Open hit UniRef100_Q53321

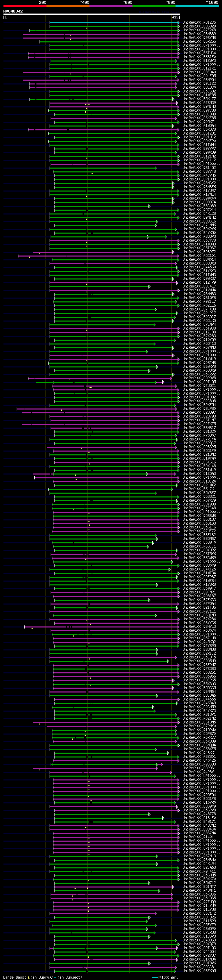coord(199,497)
